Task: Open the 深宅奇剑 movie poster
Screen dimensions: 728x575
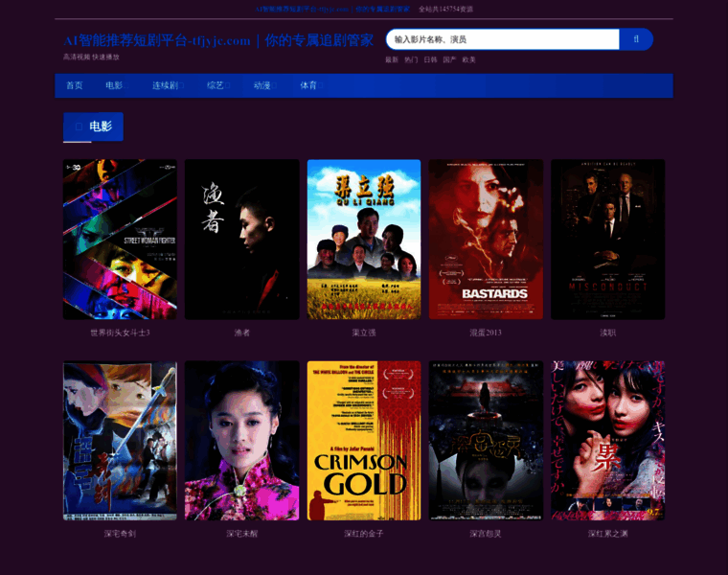Action: pos(120,441)
